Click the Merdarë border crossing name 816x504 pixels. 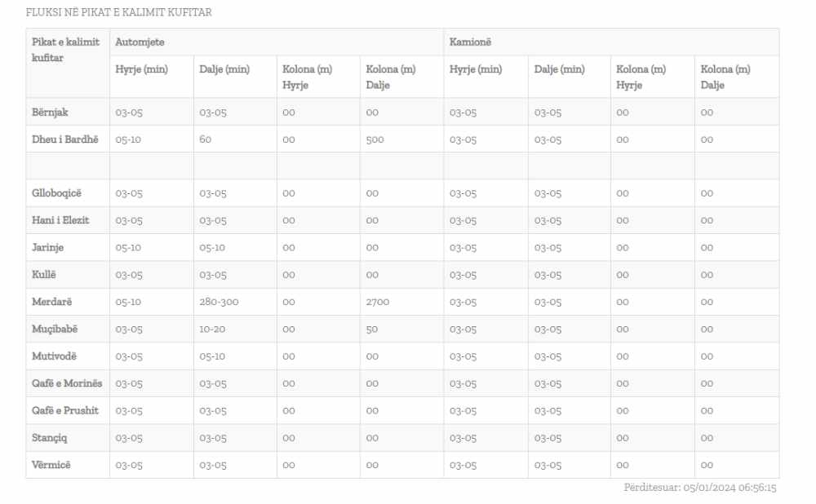click(52, 302)
